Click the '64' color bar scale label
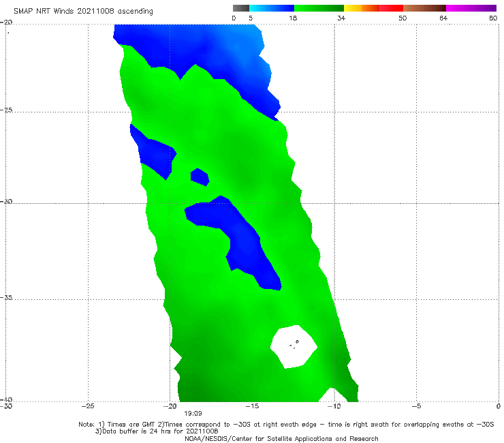The image size is (504, 443). [x=443, y=18]
